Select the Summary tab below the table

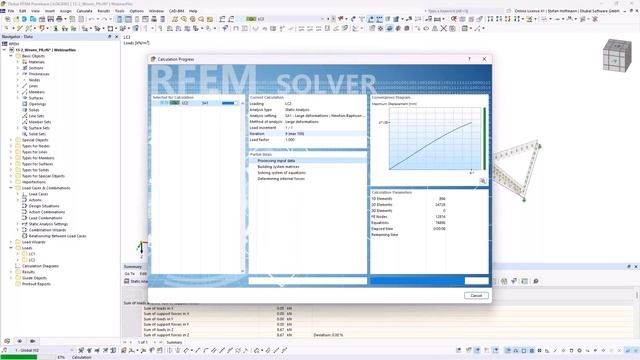pyautogui.click(x=174, y=342)
